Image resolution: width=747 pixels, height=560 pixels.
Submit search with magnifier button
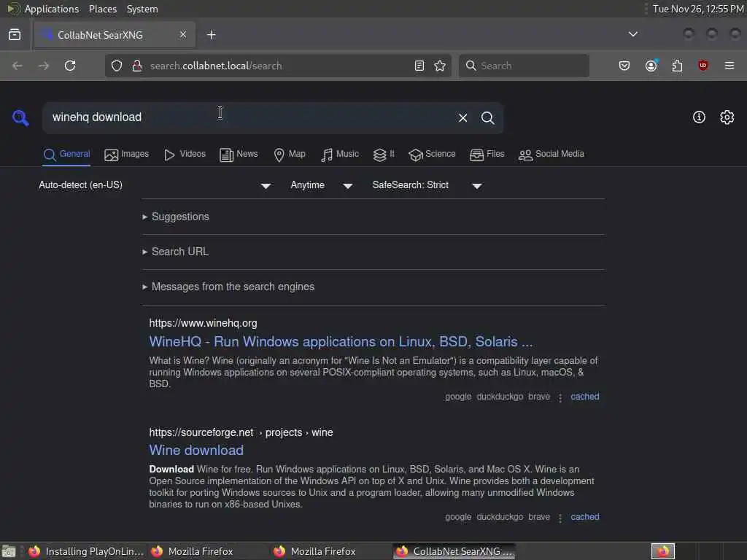(x=487, y=117)
